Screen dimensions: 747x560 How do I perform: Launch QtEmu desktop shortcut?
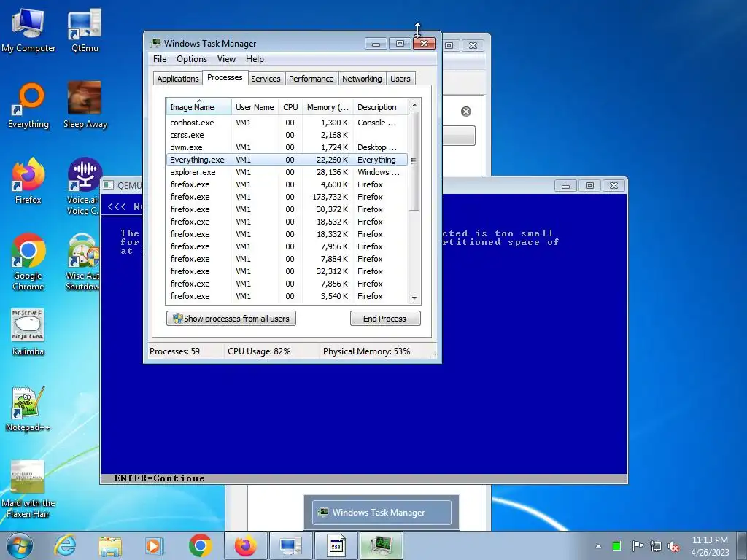tap(85, 30)
